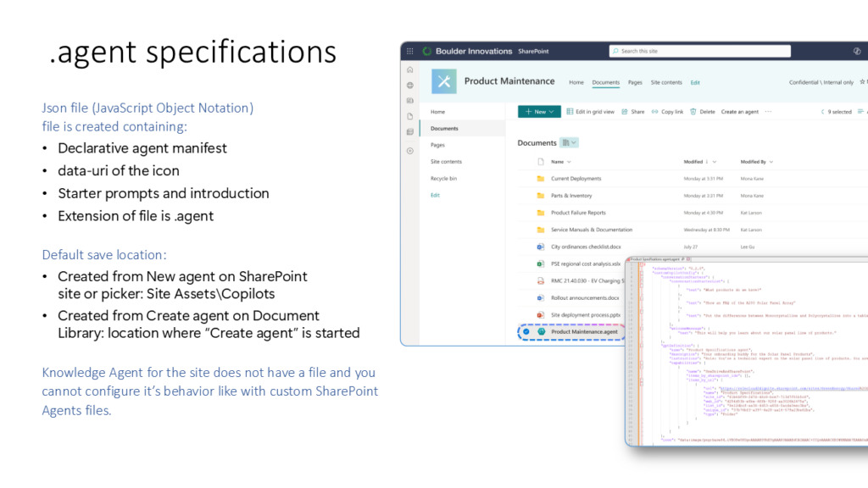Screen dimensions: 868x488
Task: Click the file type column header icon
Action: 541,162
